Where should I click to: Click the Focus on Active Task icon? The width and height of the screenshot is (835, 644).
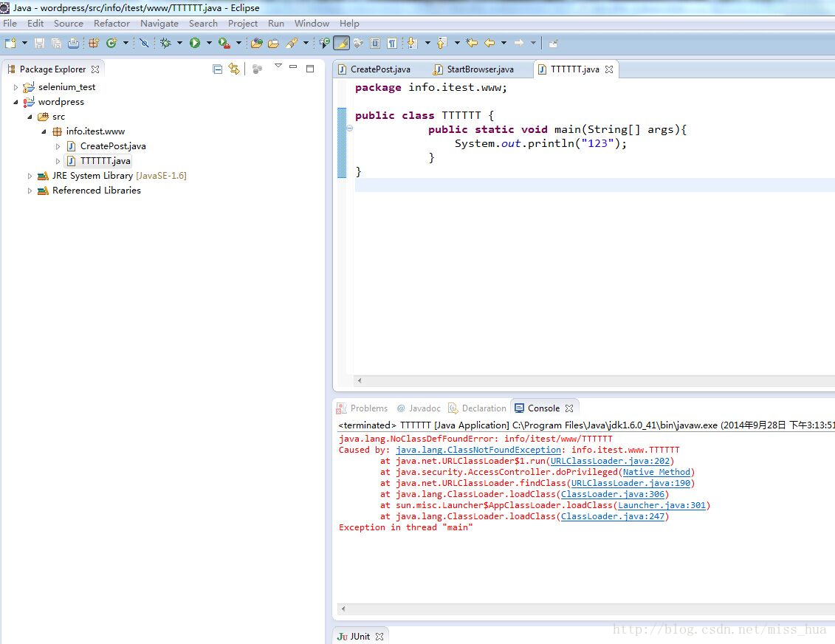(257, 69)
